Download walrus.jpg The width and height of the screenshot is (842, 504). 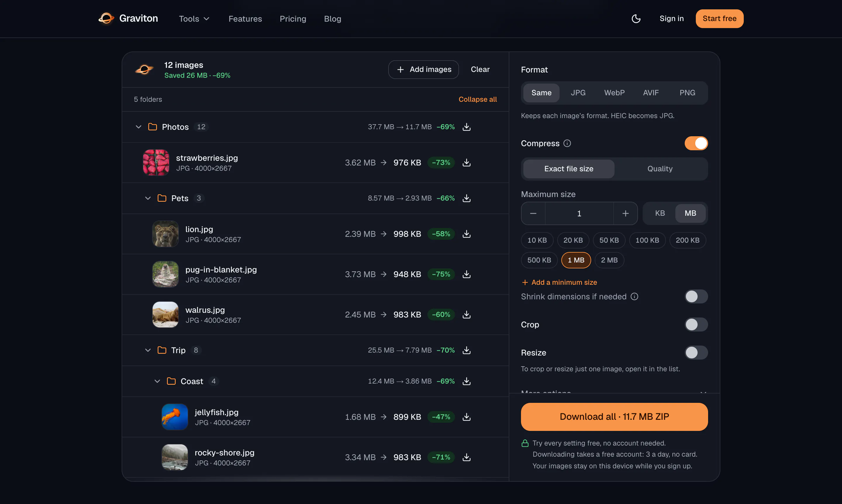[467, 315]
